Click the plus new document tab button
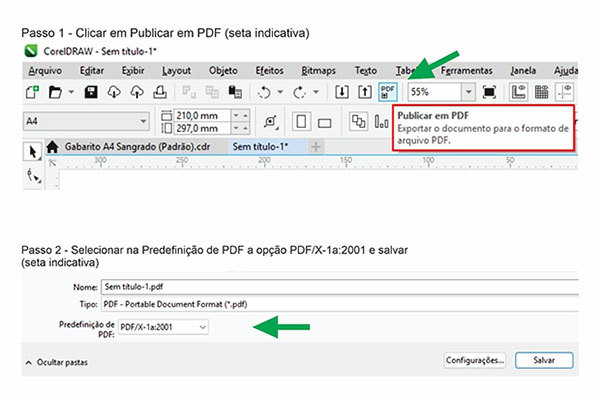 [316, 147]
